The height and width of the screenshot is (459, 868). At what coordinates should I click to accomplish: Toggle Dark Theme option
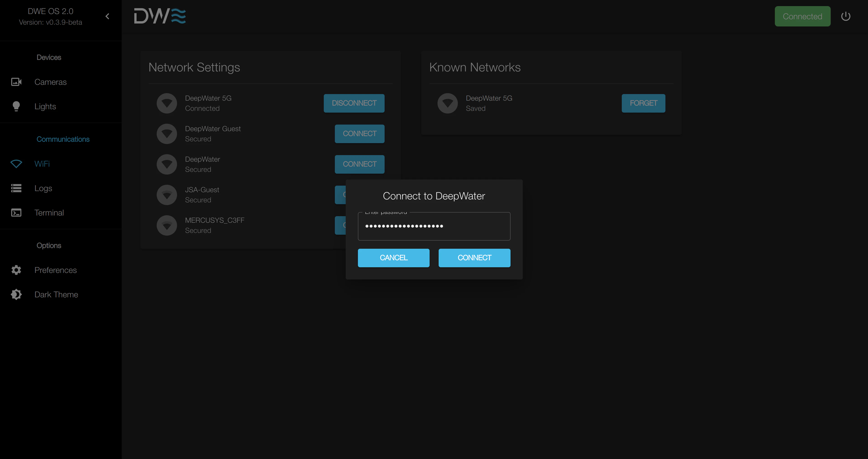pos(56,295)
